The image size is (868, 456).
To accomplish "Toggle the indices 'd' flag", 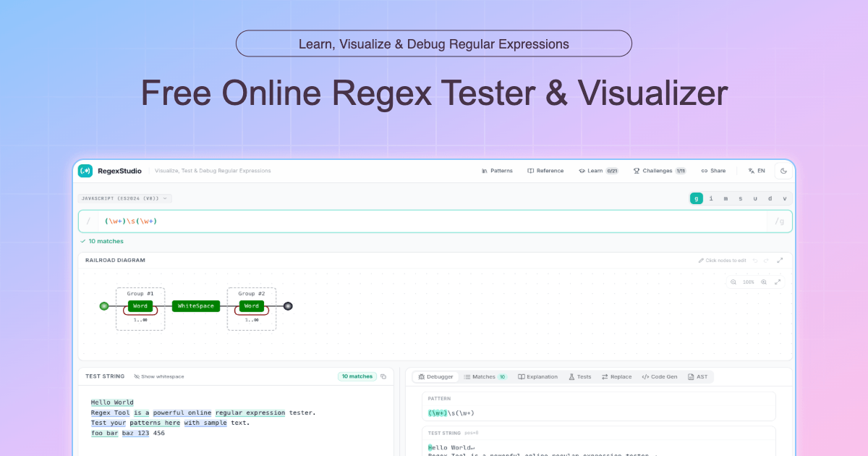I will (770, 198).
